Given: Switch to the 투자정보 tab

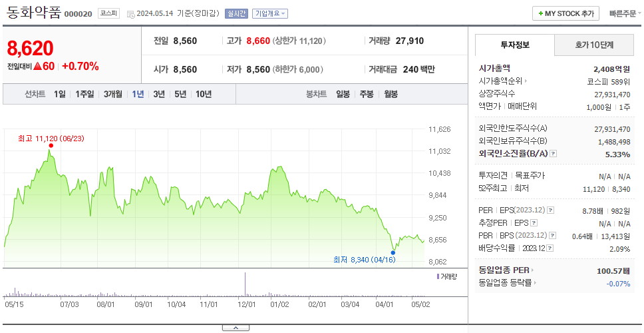Looking at the screenshot, I should [x=515, y=45].
